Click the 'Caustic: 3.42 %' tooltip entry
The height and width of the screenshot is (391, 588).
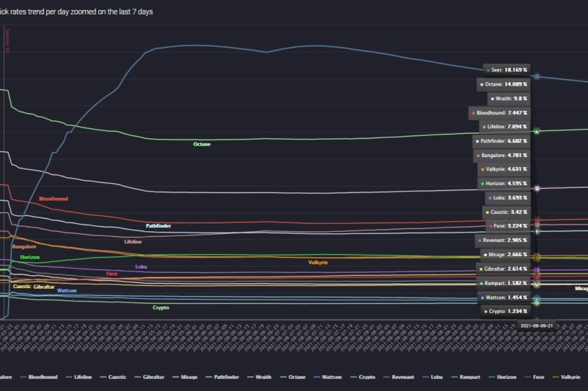coord(507,212)
